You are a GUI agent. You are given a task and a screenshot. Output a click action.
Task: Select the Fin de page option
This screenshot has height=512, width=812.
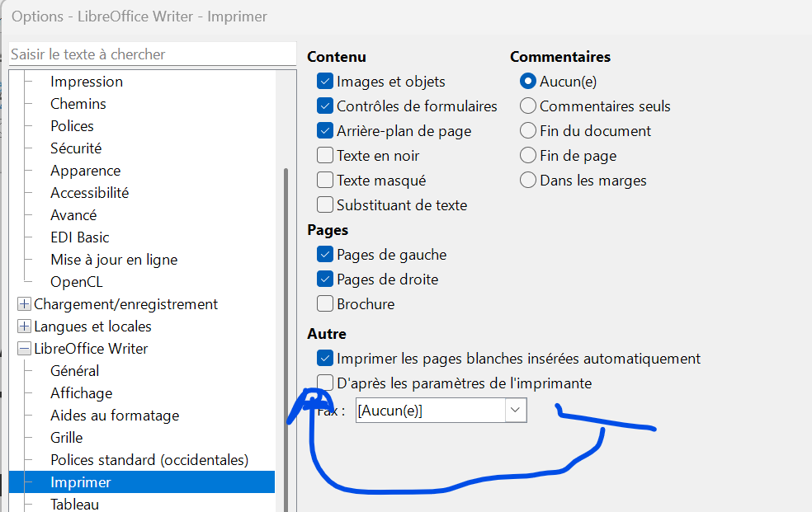[x=528, y=156]
